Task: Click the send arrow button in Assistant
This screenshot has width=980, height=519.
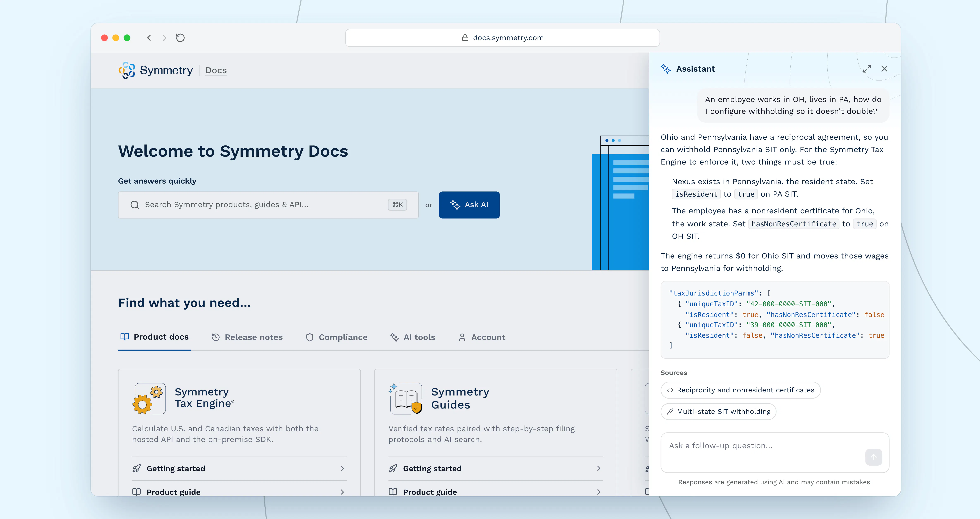Action: point(874,457)
